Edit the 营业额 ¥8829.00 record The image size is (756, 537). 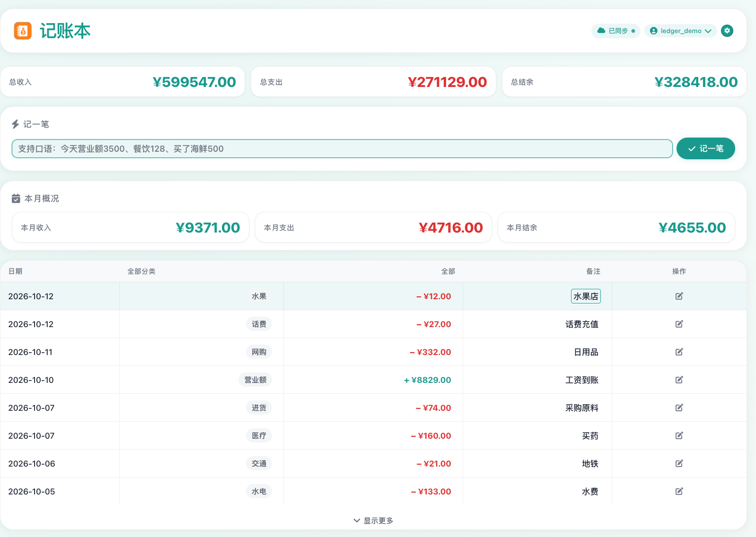coord(679,380)
